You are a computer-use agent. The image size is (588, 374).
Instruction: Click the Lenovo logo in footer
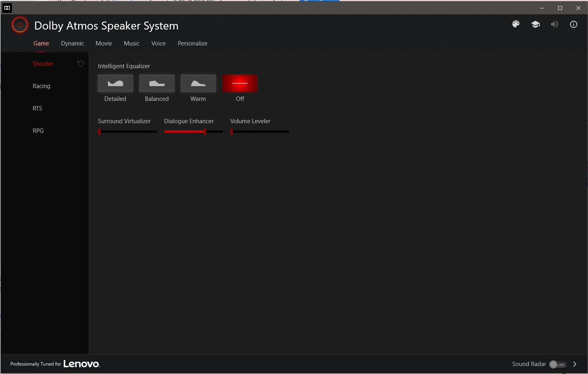coord(82,364)
